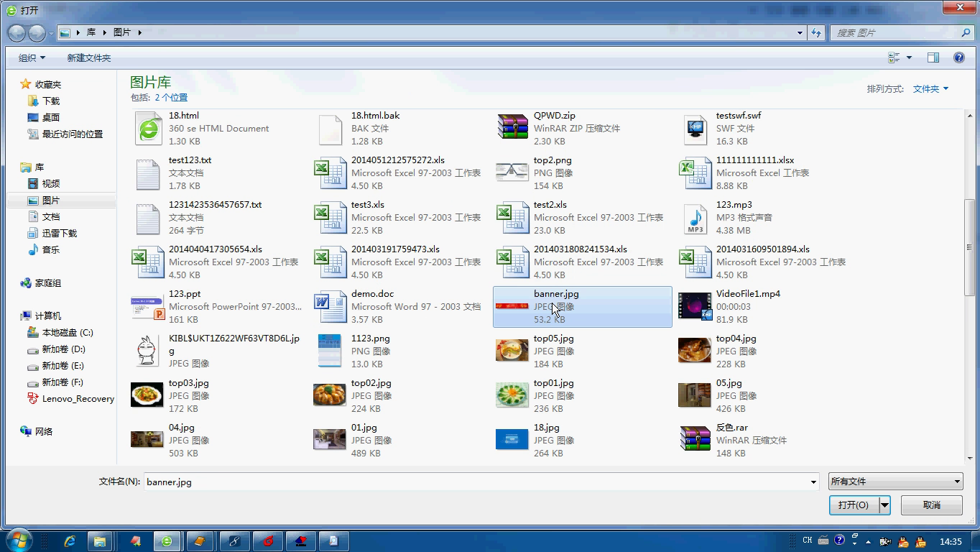Open the 文件名 history dropdown arrow
The image size is (980, 552).
[813, 482]
